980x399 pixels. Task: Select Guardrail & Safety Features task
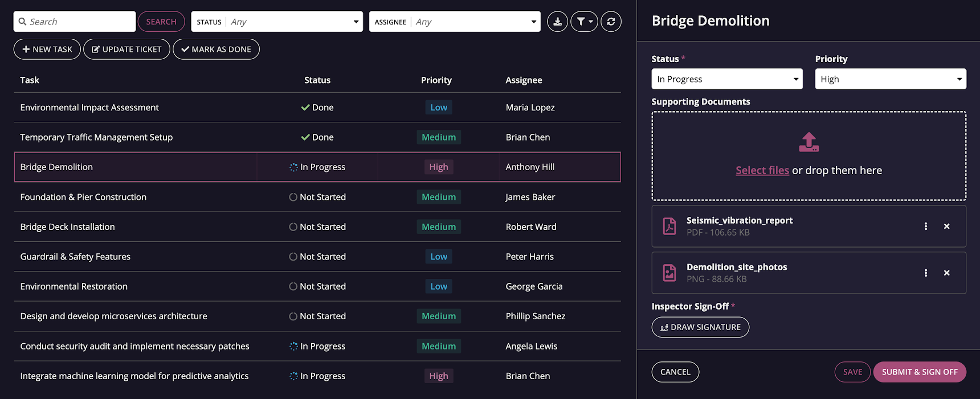point(317,257)
